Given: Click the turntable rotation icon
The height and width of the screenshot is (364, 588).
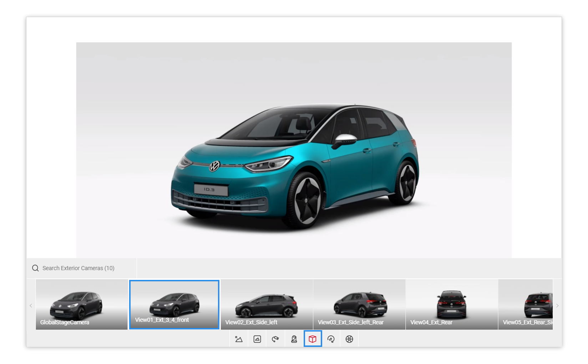Looking at the screenshot, I should pyautogui.click(x=331, y=339).
